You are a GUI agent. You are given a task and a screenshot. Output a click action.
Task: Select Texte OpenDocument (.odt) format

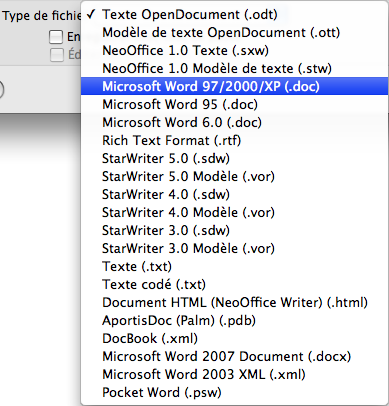point(234,15)
